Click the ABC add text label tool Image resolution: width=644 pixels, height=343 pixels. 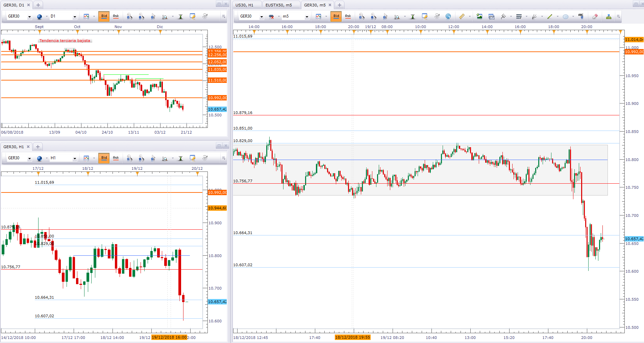pos(581,16)
